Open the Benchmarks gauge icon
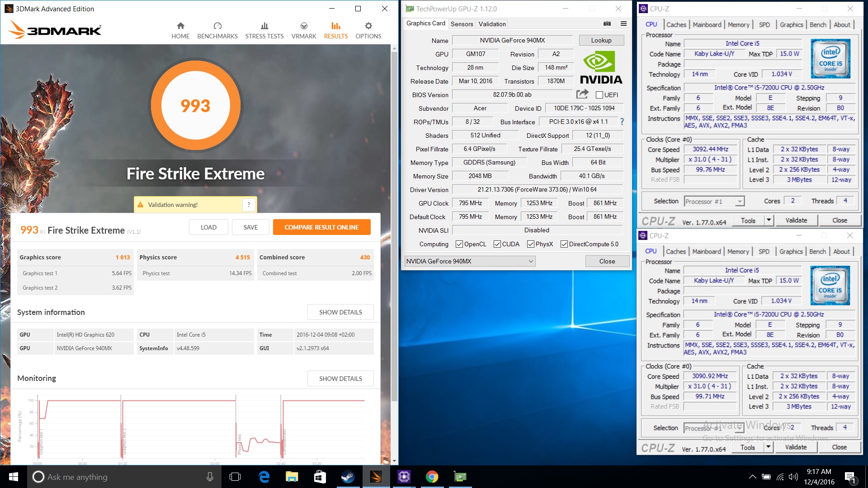This screenshot has width=868, height=488. pyautogui.click(x=217, y=26)
